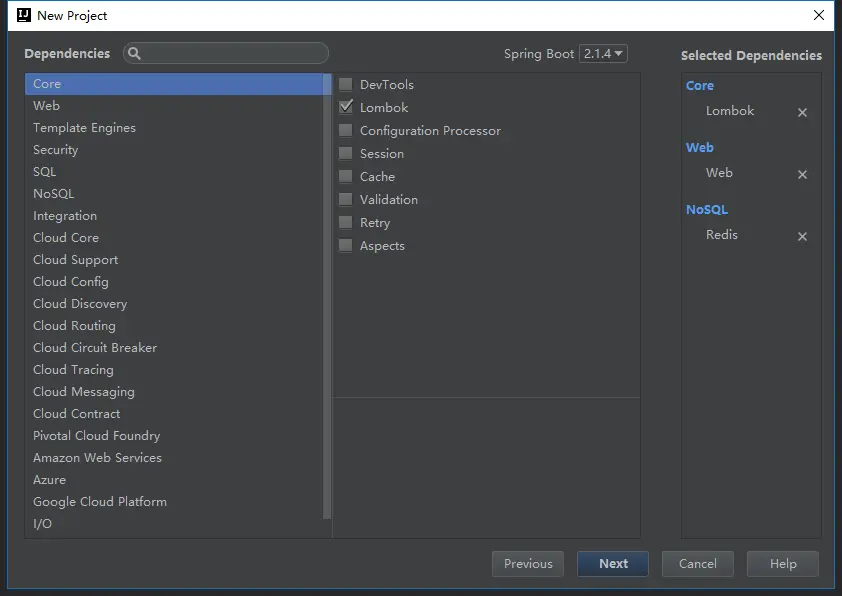
Task: Select the Template Engines category
Action: click(x=174, y=128)
